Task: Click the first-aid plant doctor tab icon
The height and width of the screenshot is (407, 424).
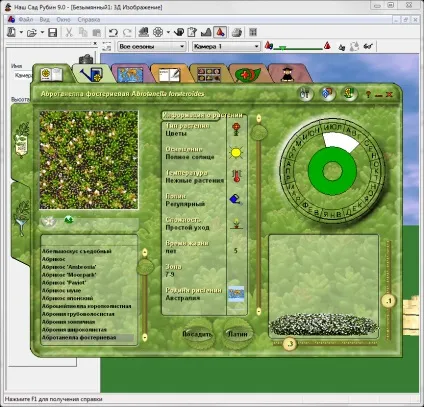Action: pos(247,75)
